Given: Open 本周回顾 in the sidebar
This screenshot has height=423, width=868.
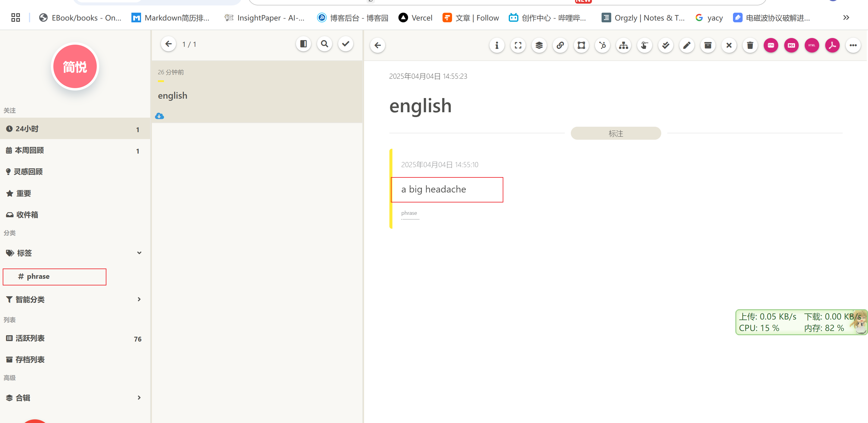Looking at the screenshot, I should 75,151.
